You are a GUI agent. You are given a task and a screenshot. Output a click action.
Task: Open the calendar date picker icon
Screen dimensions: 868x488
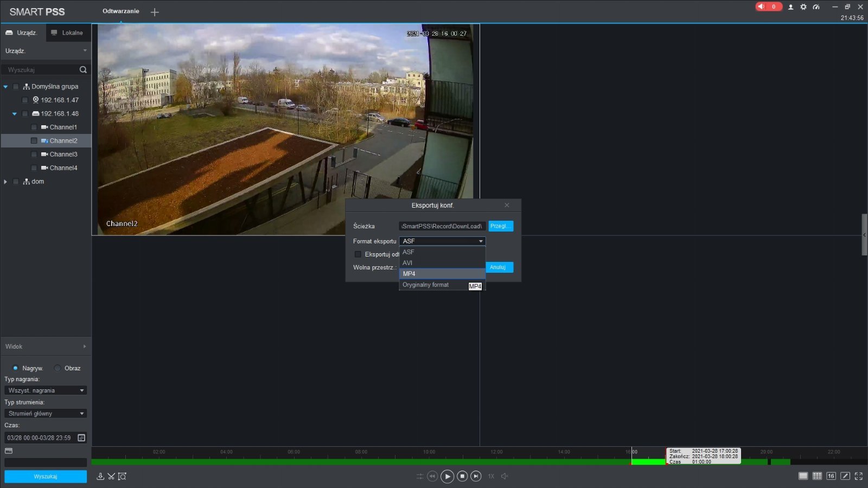point(81,438)
